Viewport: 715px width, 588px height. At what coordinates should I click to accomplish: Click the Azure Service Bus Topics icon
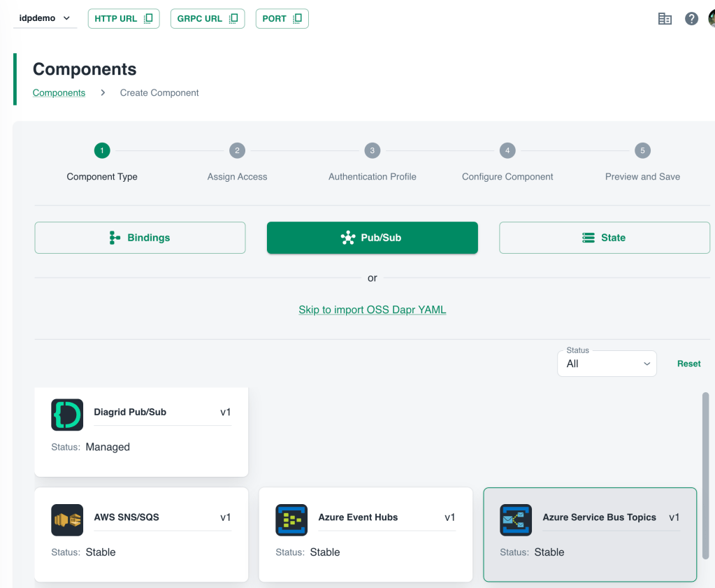pos(516,520)
